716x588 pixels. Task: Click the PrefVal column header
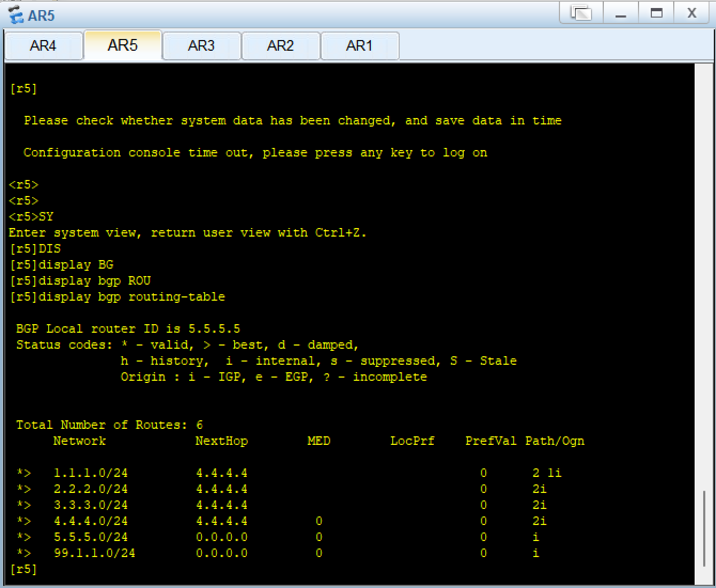(x=491, y=441)
